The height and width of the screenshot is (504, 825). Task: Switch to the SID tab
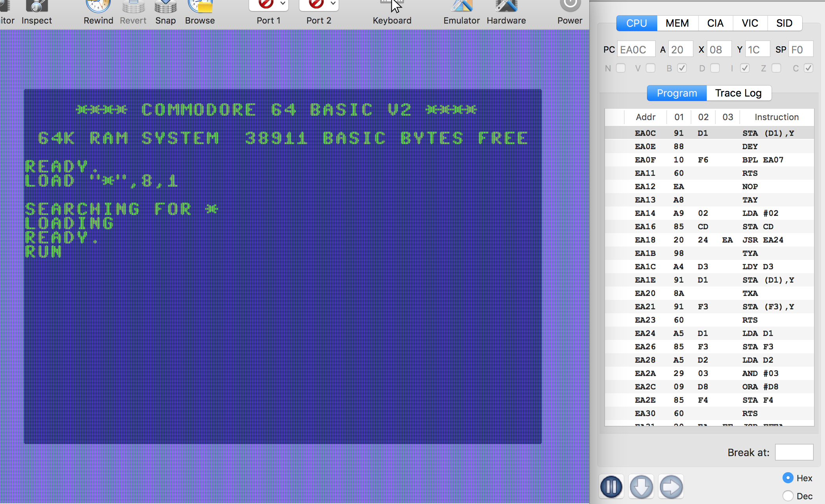point(785,23)
